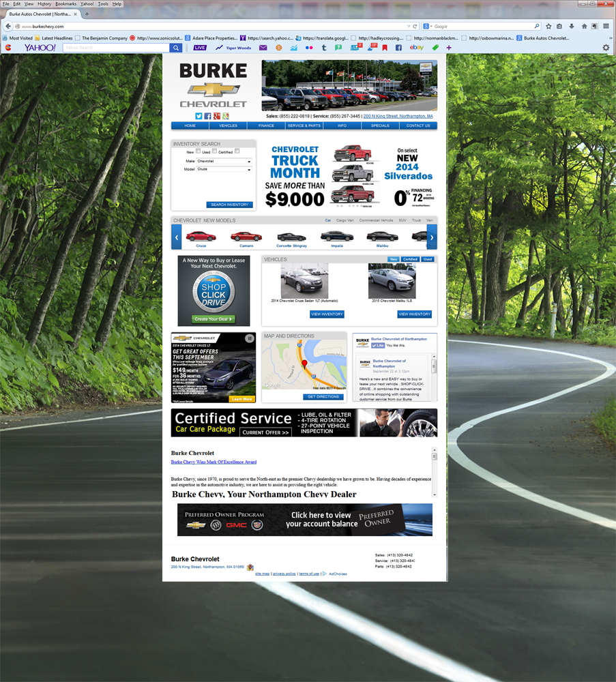Open the Firefox hamburger menu
The width and height of the screenshot is (616, 682).
coord(606,27)
